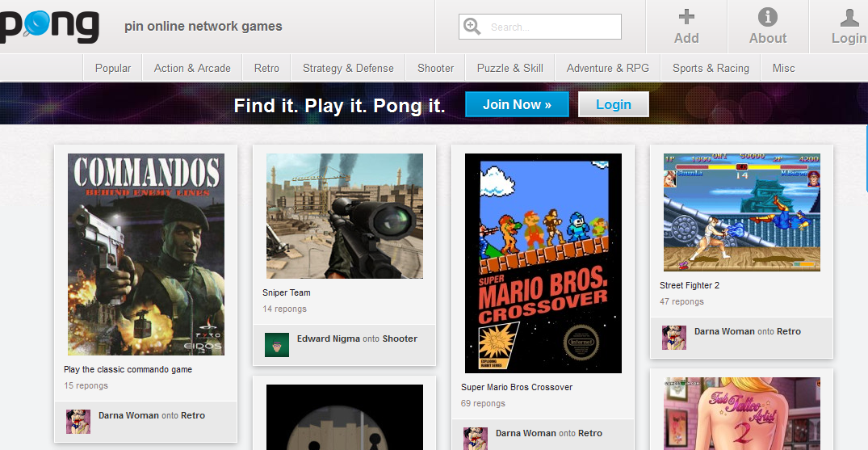868x450 pixels.
Task: Click Darna Woman name under Commandos card
Action: [x=129, y=415]
